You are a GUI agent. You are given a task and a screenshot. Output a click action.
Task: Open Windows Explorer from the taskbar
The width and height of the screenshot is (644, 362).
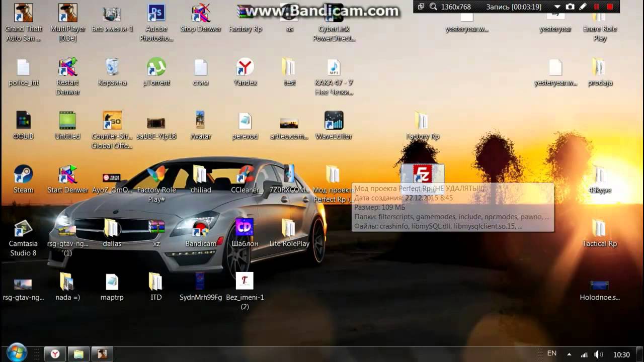coord(78,354)
